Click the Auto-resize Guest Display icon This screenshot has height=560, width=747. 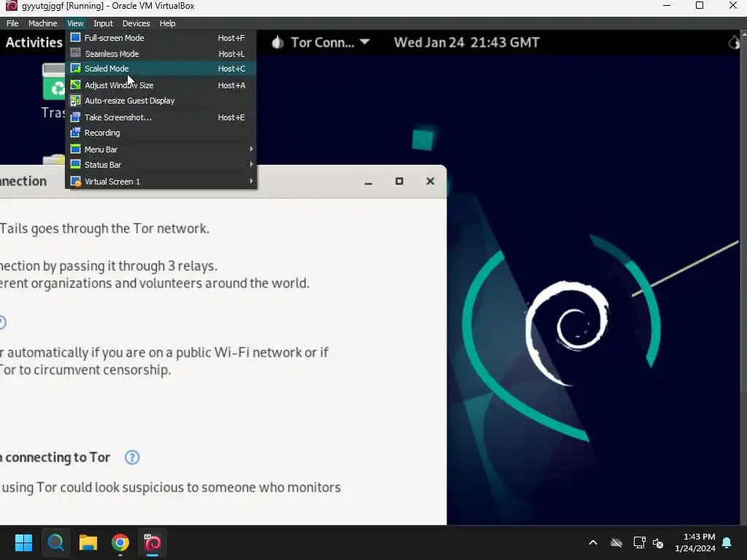(x=75, y=101)
